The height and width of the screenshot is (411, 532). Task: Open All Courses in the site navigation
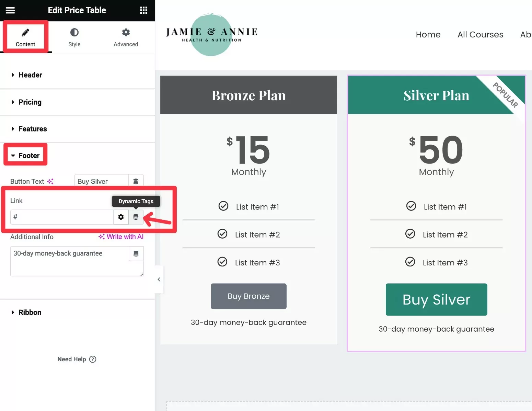click(480, 35)
